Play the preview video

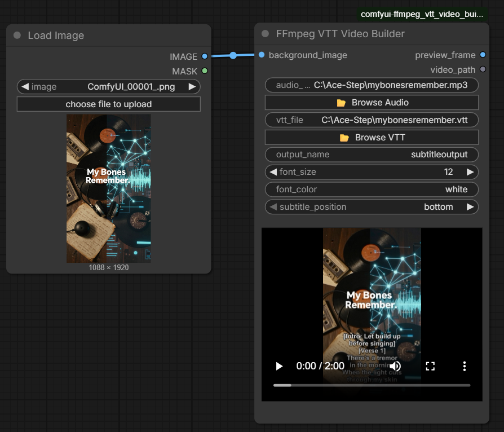pos(279,366)
